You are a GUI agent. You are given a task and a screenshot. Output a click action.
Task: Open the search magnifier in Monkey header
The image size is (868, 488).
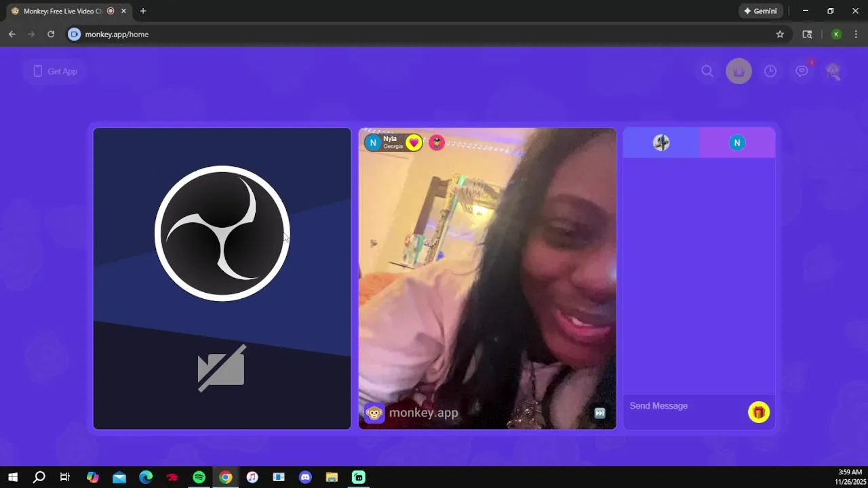(x=707, y=71)
